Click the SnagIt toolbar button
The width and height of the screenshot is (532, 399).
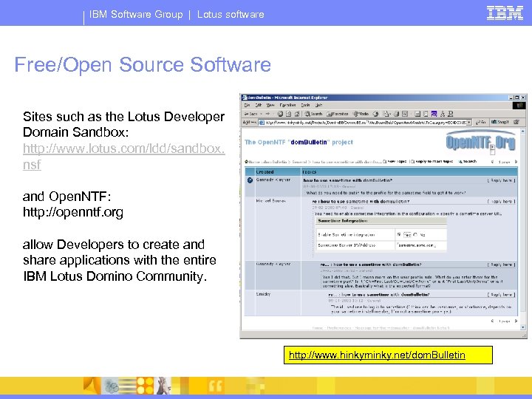click(x=499, y=122)
